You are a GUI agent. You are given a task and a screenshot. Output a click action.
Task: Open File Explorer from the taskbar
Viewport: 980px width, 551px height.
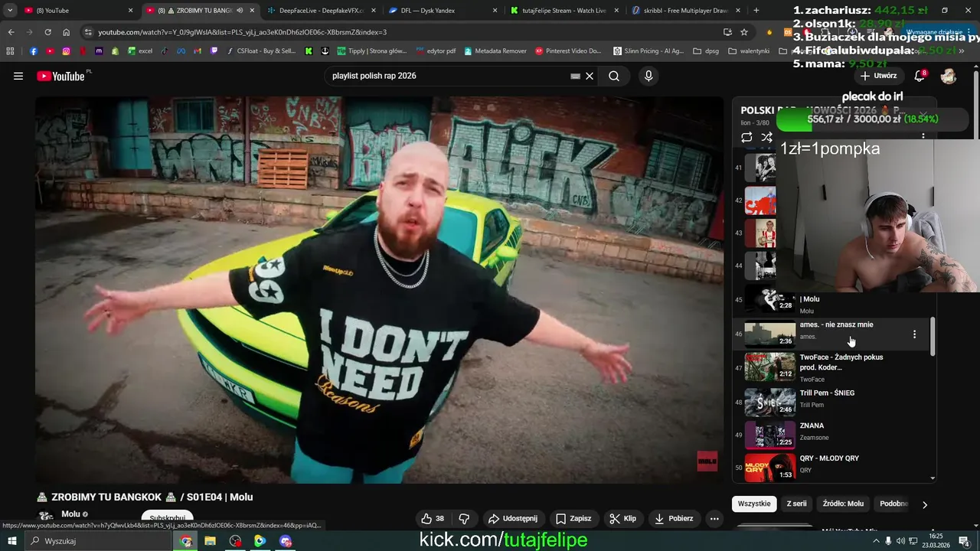[210, 541]
